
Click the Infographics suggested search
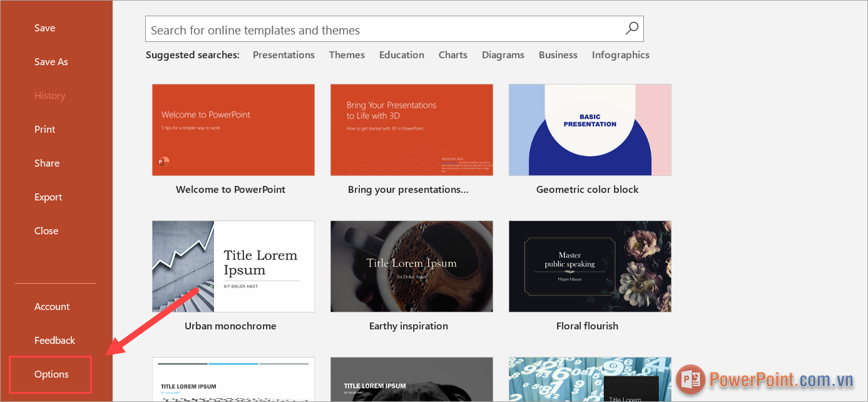point(620,54)
